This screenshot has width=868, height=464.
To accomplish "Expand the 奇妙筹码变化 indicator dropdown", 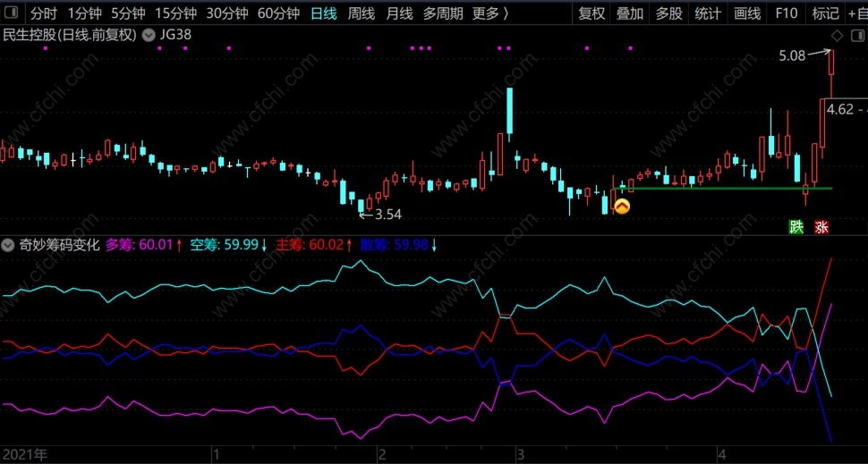I will 8,245.
